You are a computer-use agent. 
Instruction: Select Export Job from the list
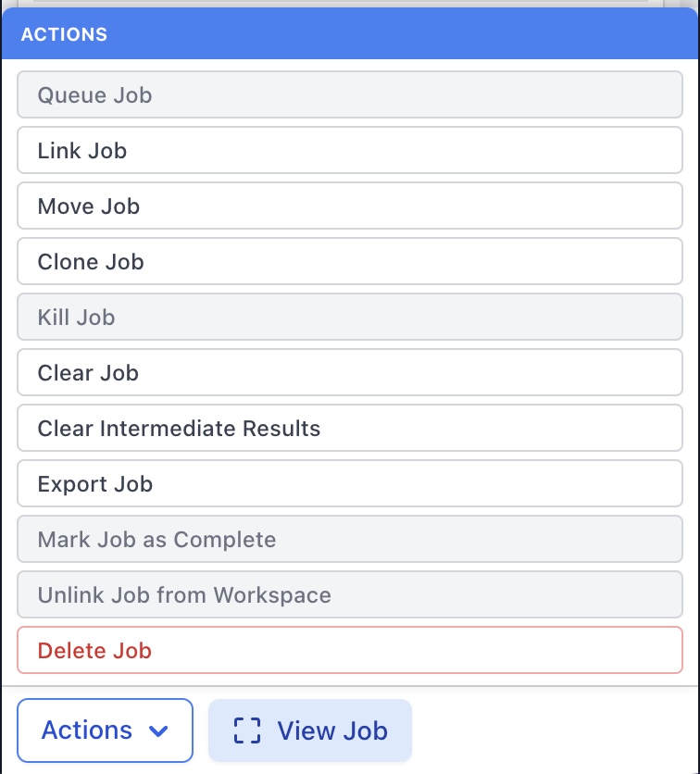pyautogui.click(x=349, y=484)
